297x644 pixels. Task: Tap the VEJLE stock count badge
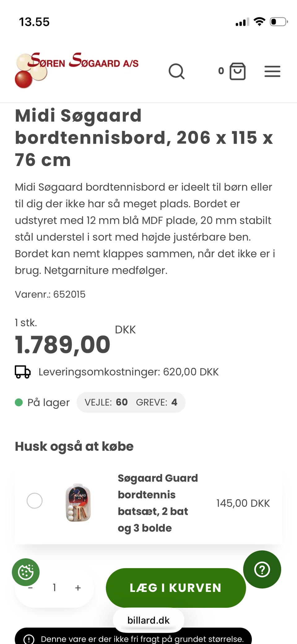(106, 402)
